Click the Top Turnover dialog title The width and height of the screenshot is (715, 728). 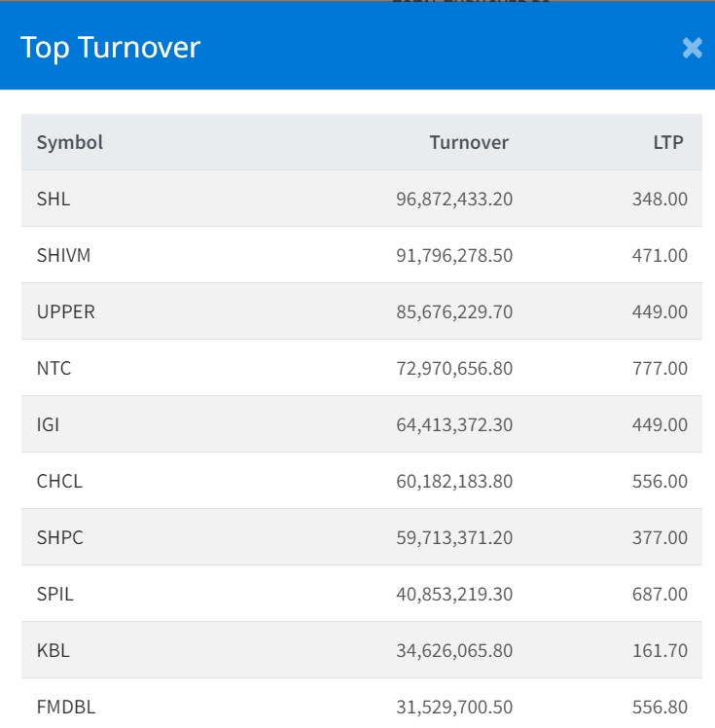click(x=110, y=48)
